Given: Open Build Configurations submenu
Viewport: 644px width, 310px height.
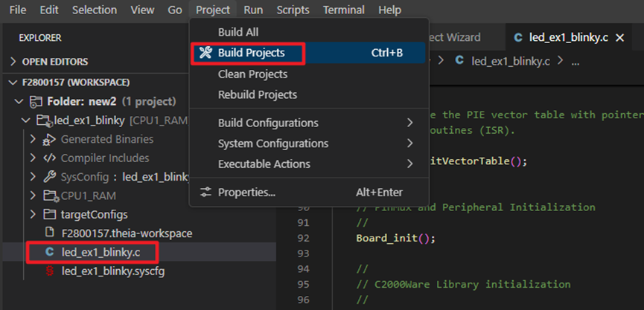Looking at the screenshot, I should [309, 123].
